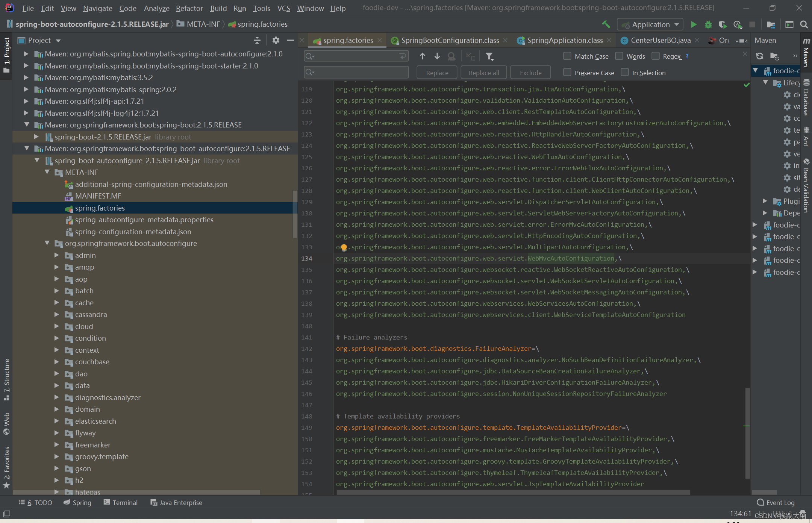Open Project panel settings gear

(x=276, y=40)
